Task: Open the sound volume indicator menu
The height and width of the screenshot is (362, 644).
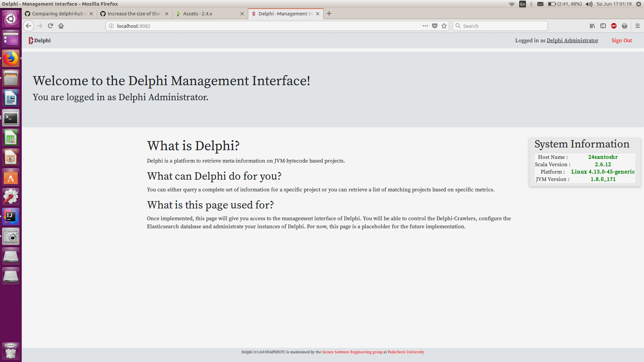Action: 589,4
